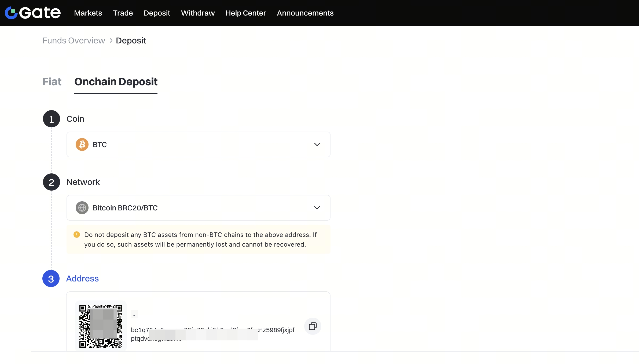Viewport: 639px width, 364px height.
Task: Click the gray globe network icon
Action: [82, 208]
